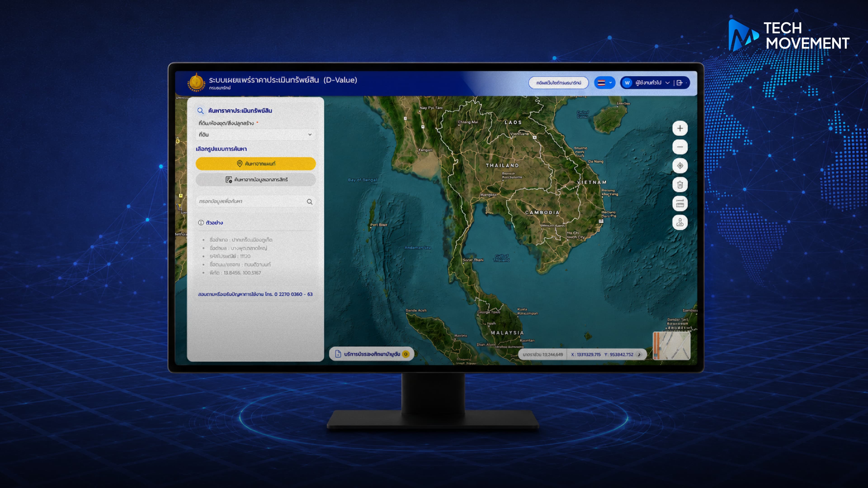
Task: Click the D-Value system title text
Action: point(283,80)
